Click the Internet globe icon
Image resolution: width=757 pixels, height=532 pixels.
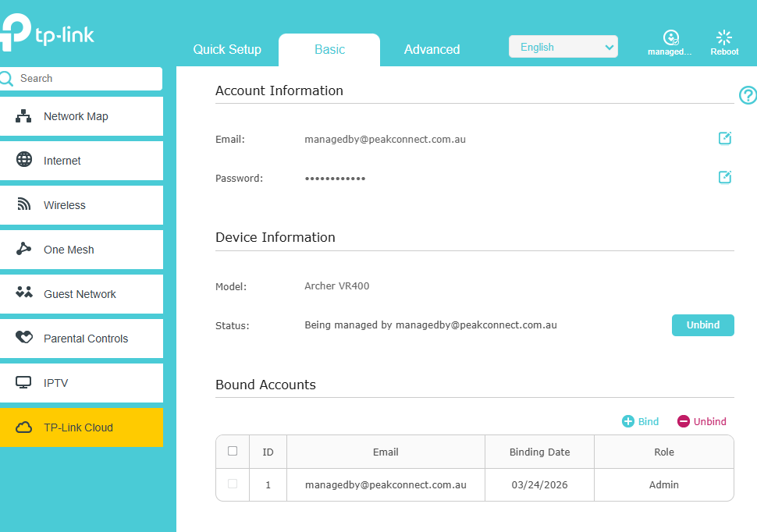pyautogui.click(x=23, y=159)
